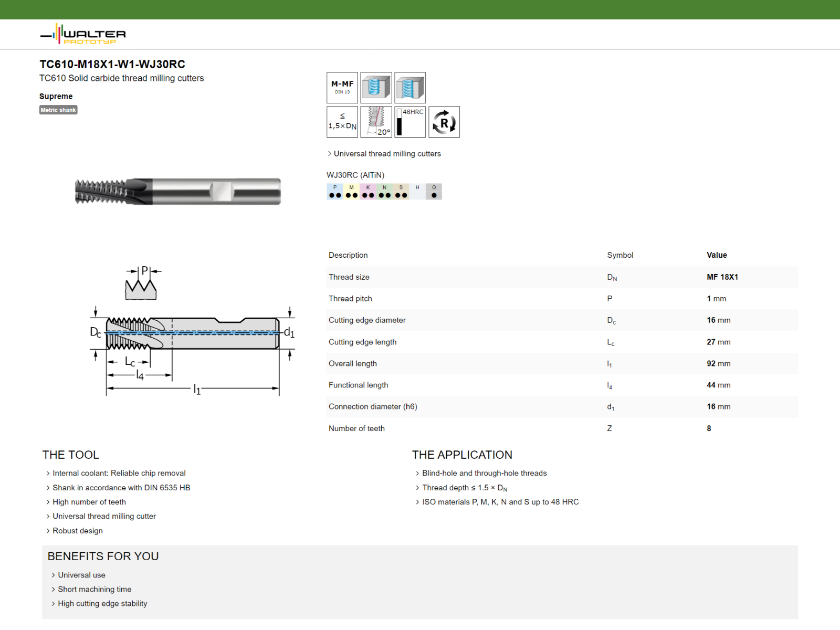The image size is (840, 630).
Task: Click the subtitle TC610 Solid carbide thread milling cutters
Action: point(122,78)
